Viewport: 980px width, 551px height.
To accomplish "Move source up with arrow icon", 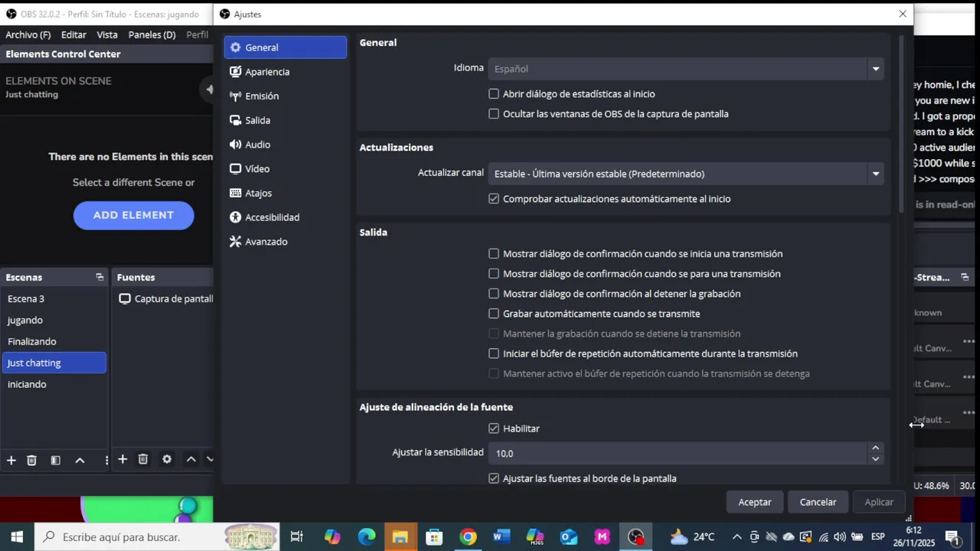I will (x=191, y=459).
